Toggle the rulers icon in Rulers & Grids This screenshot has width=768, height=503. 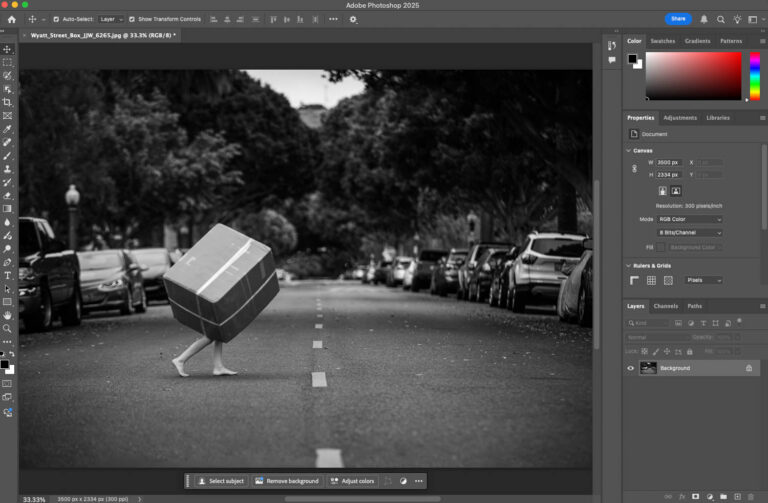[x=634, y=280]
